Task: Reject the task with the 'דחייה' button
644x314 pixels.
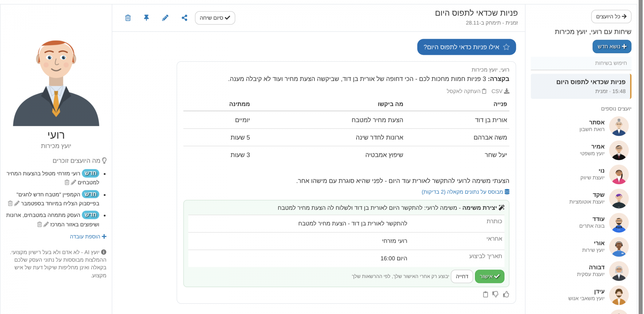Action: [x=462, y=276]
